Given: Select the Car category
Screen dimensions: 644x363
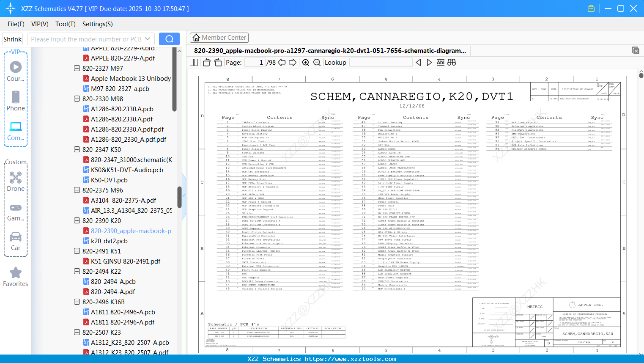Looking at the screenshot, I should point(16,241).
